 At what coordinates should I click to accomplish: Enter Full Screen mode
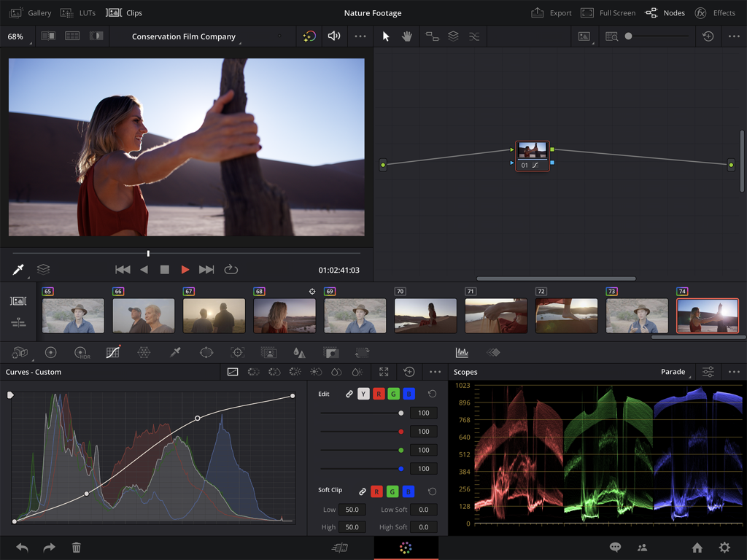608,12
